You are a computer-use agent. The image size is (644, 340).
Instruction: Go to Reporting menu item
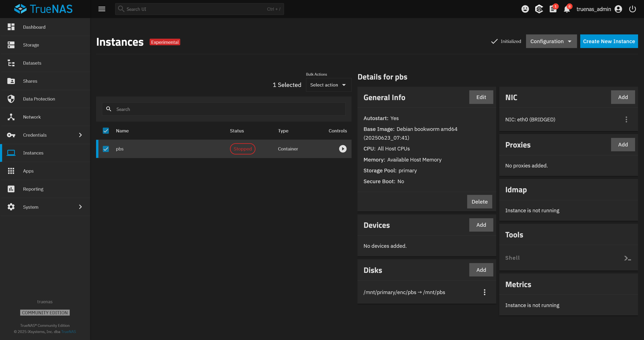(45, 189)
